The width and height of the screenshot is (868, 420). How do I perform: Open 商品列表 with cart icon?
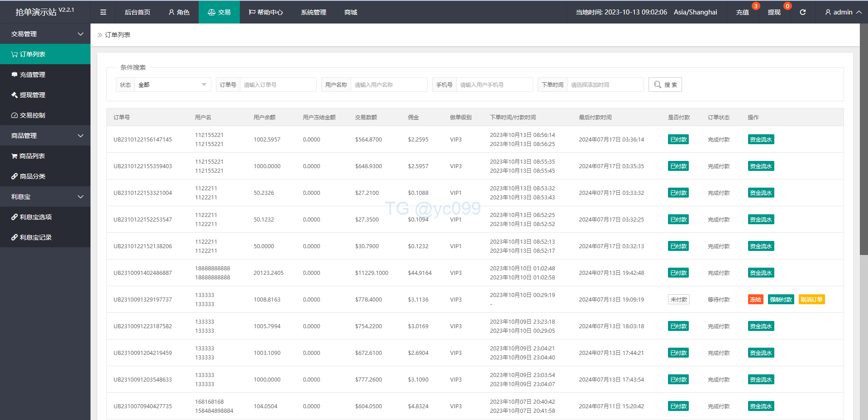pyautogui.click(x=32, y=156)
